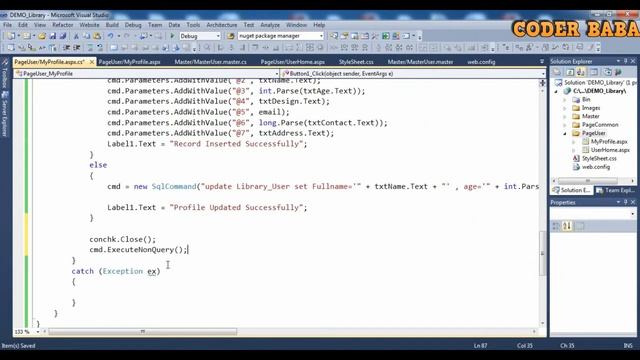
Task: Pin the Solution Explorer panel
Action: (625, 61)
